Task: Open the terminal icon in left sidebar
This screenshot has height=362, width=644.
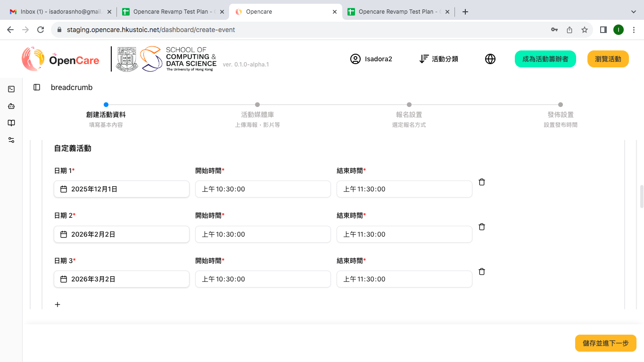Action: click(x=11, y=89)
